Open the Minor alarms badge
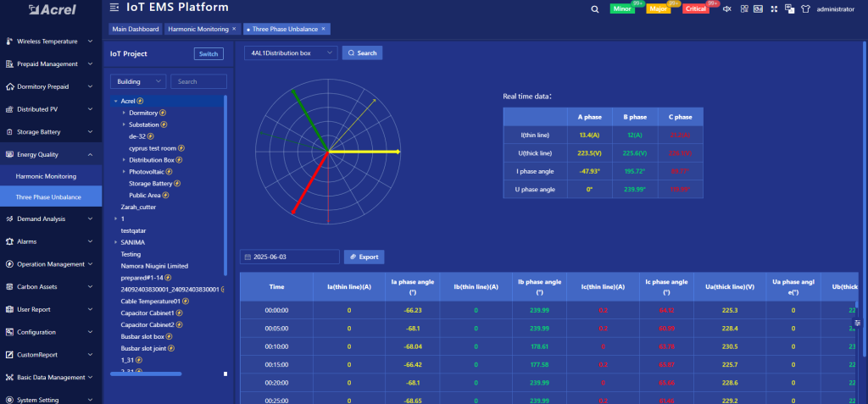The image size is (868, 404). pyautogui.click(x=623, y=8)
